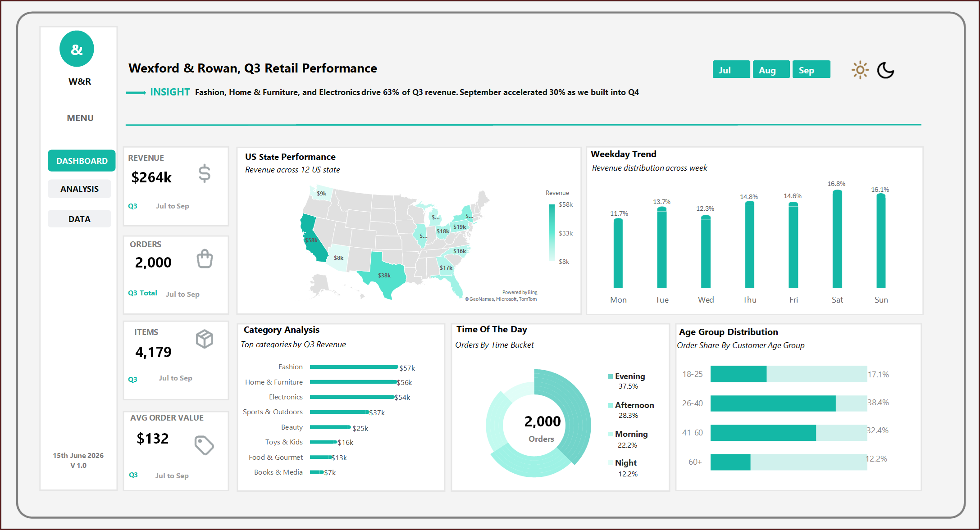The height and width of the screenshot is (530, 980).
Task: Click the Wed bar in Weekday Trend
Action: point(706,251)
